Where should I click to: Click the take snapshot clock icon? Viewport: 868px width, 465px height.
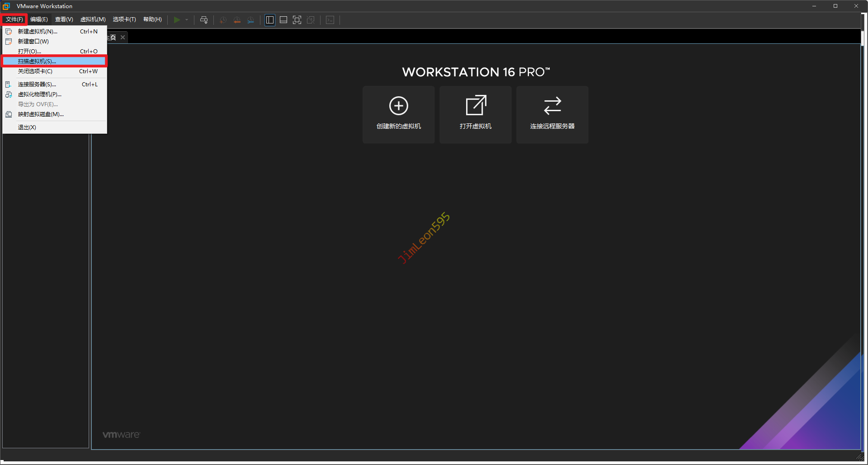point(223,20)
